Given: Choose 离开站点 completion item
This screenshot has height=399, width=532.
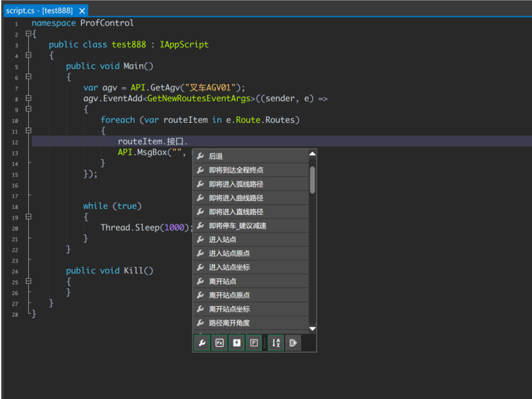Looking at the screenshot, I should (251, 281).
